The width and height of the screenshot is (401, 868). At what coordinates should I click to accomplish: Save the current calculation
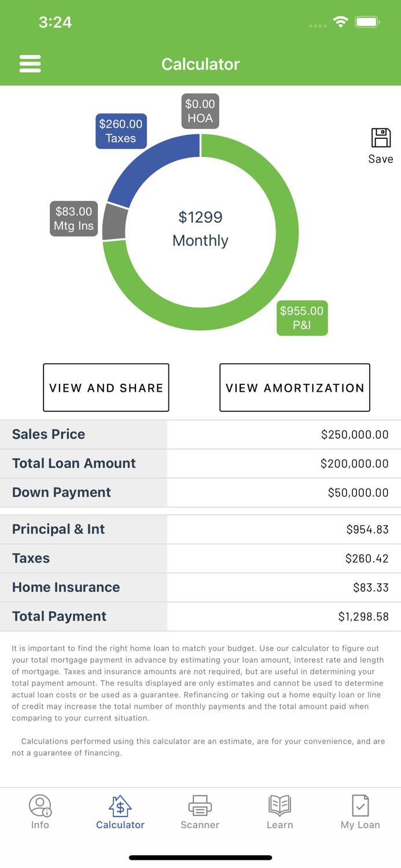380,142
